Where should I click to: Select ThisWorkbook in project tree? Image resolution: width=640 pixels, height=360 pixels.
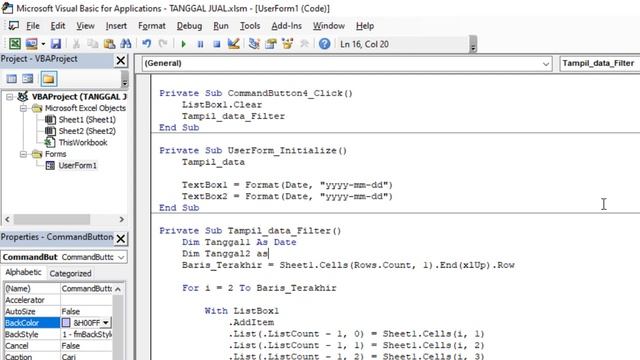coord(83,142)
